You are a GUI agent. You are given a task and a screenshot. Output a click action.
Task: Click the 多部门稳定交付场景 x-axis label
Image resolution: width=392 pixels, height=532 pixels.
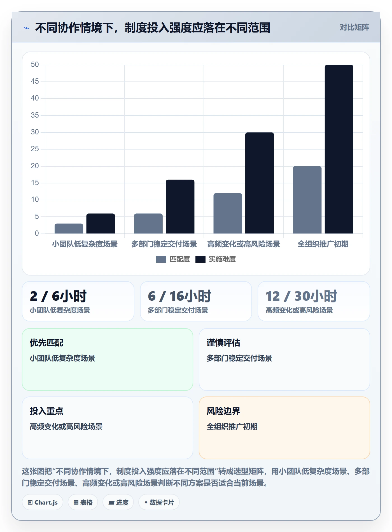(x=164, y=244)
